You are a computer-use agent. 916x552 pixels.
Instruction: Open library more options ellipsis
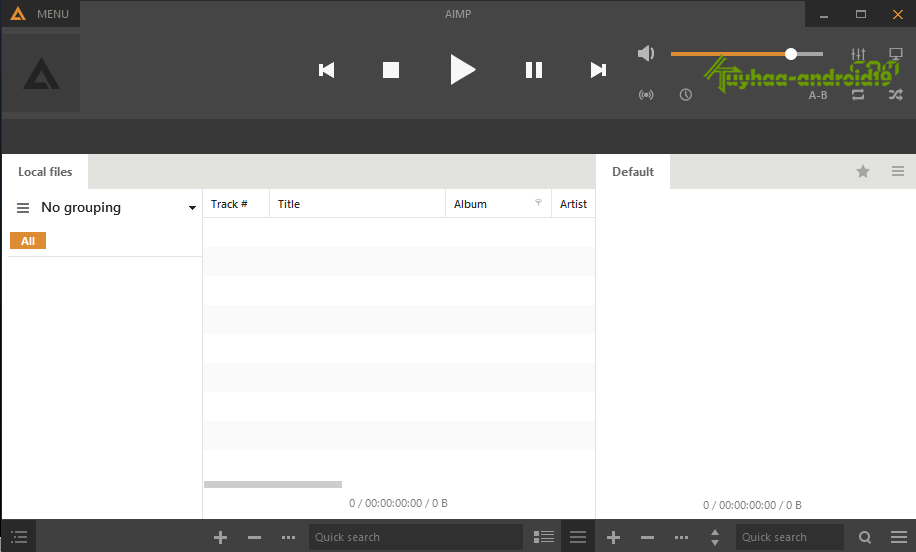pos(289,537)
